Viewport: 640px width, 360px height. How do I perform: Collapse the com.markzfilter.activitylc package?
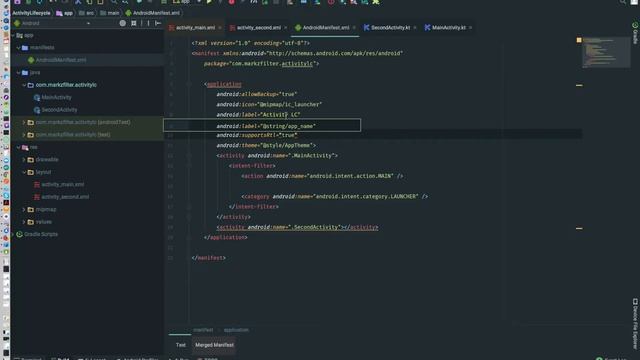pos(24,85)
